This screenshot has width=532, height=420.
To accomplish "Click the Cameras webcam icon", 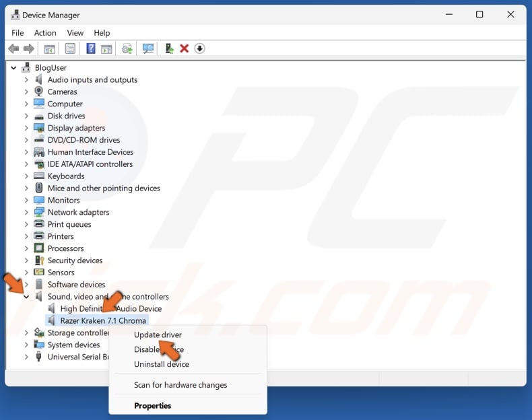I will pos(39,92).
